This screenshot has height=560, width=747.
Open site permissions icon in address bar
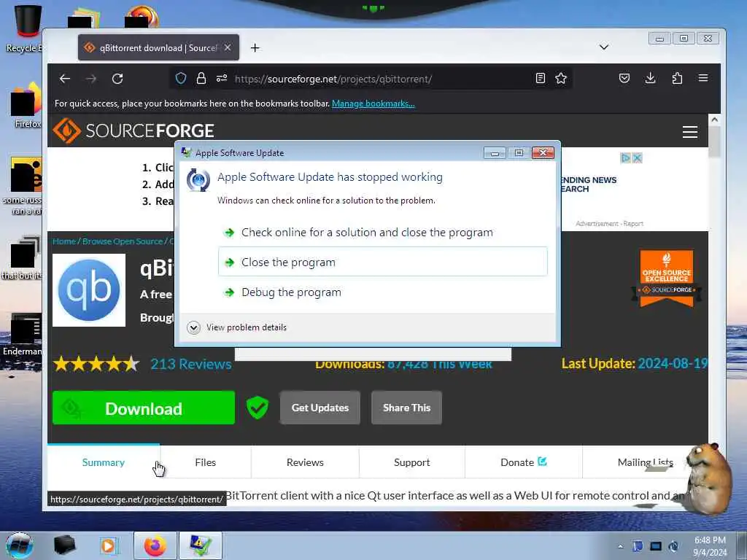tap(222, 78)
